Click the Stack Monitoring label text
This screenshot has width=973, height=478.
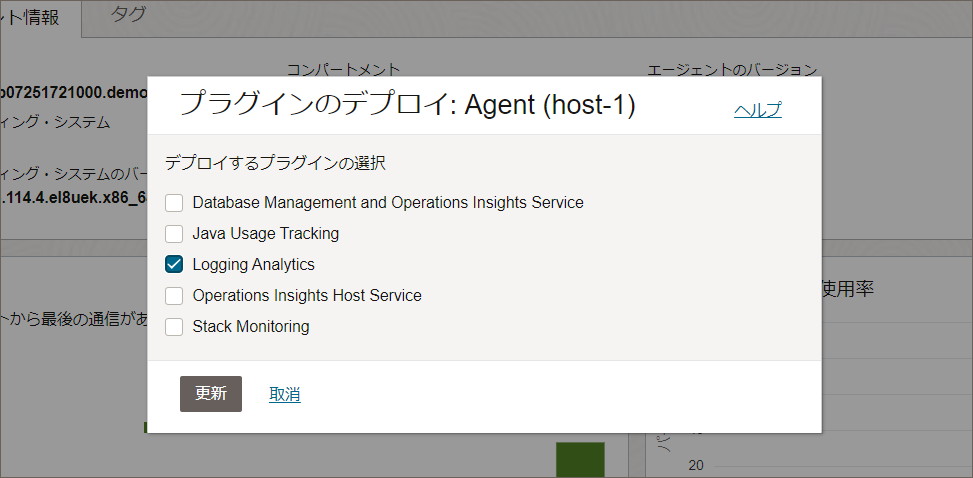(x=250, y=327)
